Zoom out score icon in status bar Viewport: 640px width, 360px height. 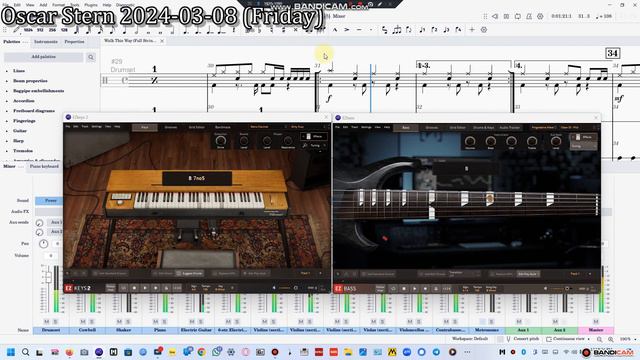click(x=599, y=339)
